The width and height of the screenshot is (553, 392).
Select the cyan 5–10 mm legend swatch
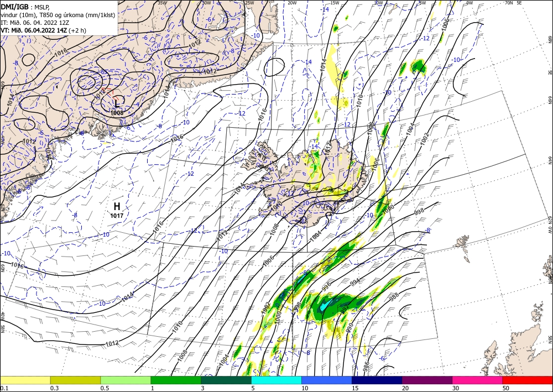(276, 380)
